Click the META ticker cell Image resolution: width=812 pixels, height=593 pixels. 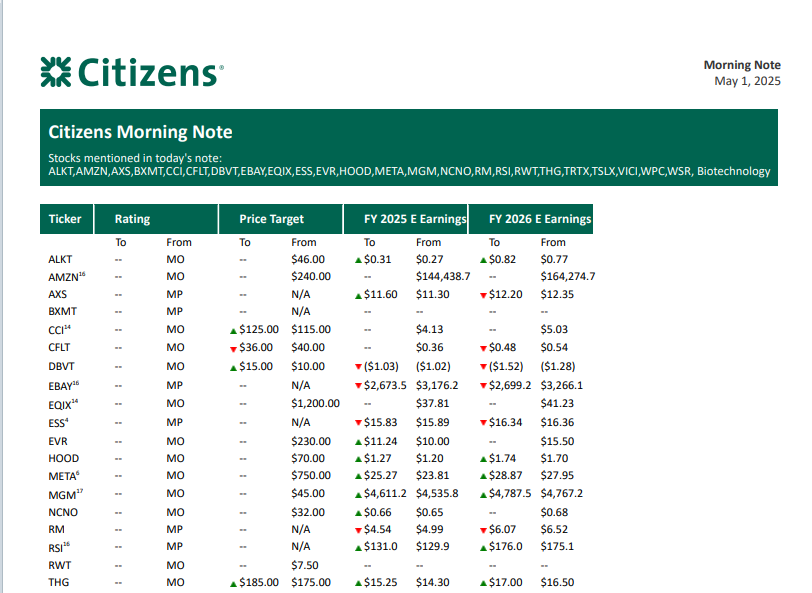[64, 475]
